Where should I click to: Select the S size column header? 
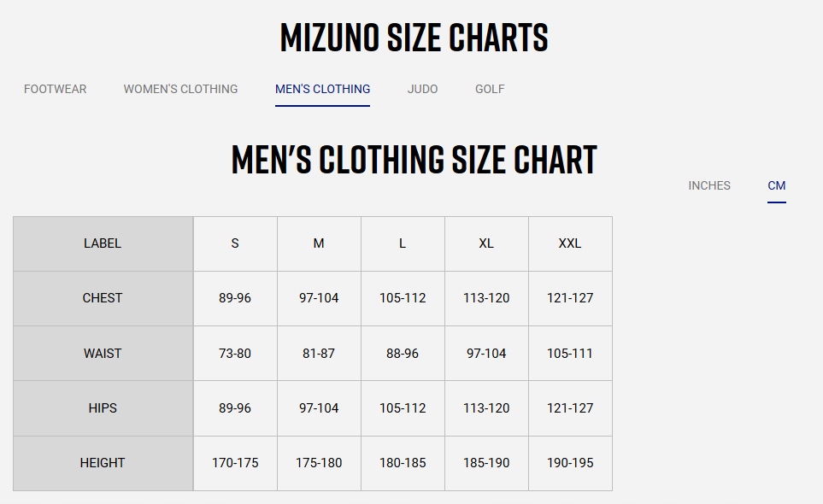point(235,243)
